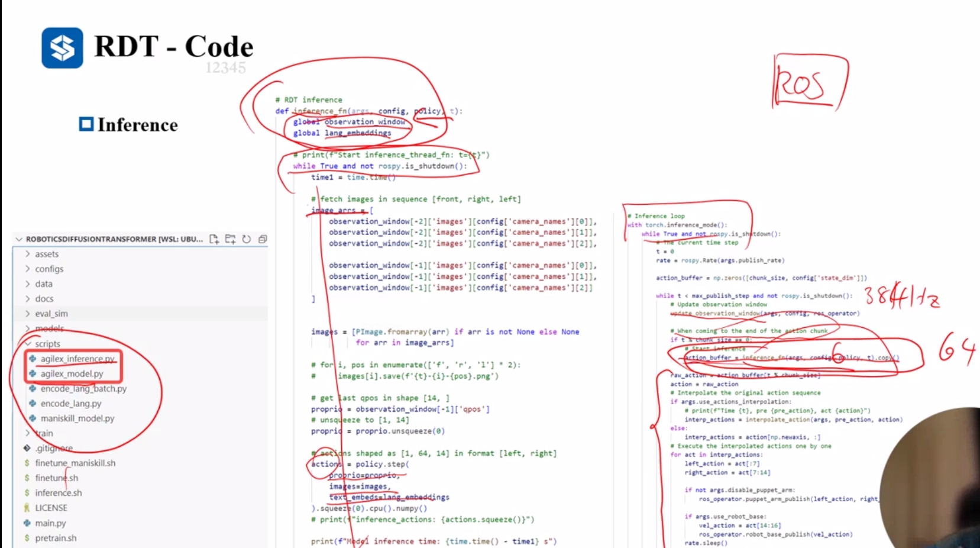Viewport: 980px width, 548px height.
Task: Click the shell icon beside finetune.sh
Action: click(27, 478)
